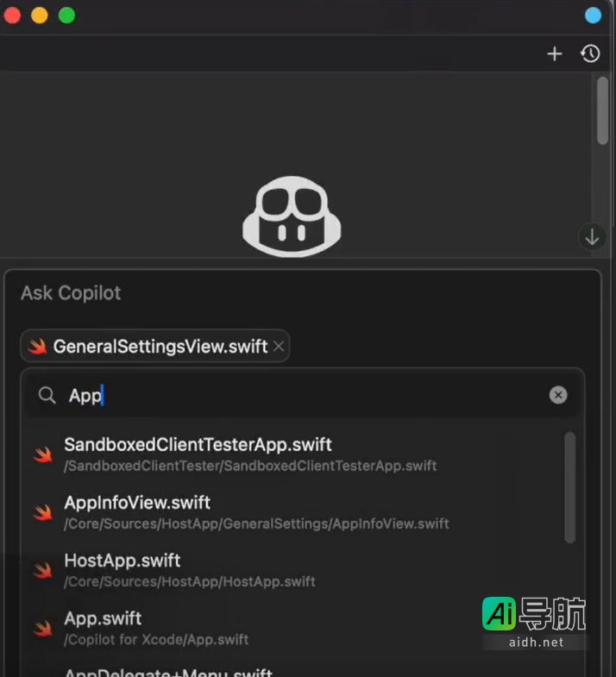Screen dimensions: 616x677
Task: Clear the App search text
Action: 557,395
